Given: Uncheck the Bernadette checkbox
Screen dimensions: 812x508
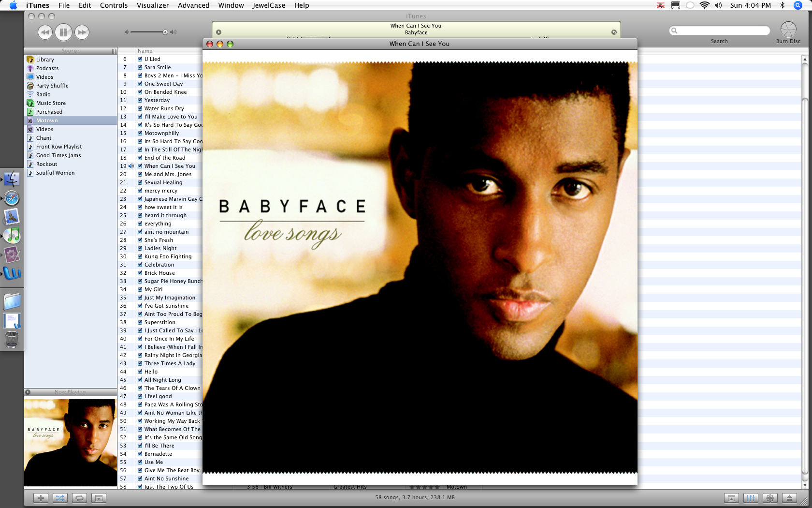Looking at the screenshot, I should (140, 454).
